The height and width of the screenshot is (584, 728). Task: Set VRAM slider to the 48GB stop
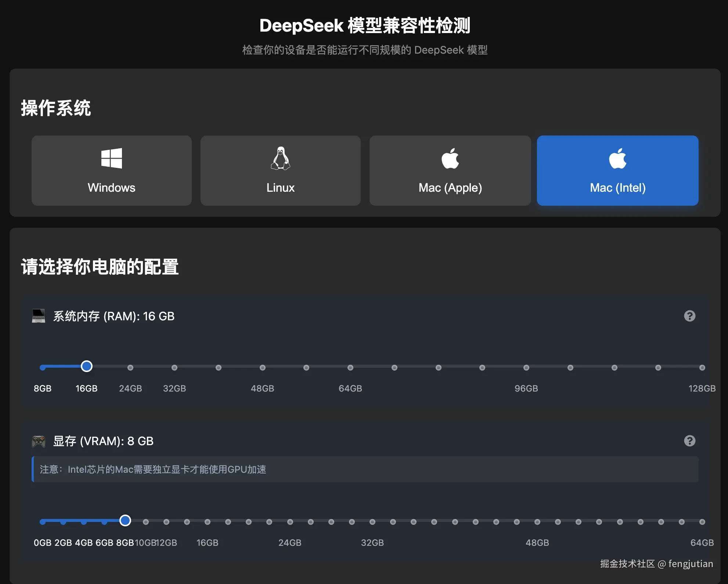537,522
